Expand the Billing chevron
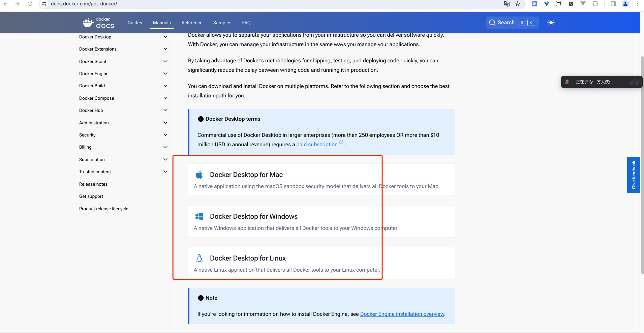Viewport: 644px width, 333px height. [x=165, y=147]
